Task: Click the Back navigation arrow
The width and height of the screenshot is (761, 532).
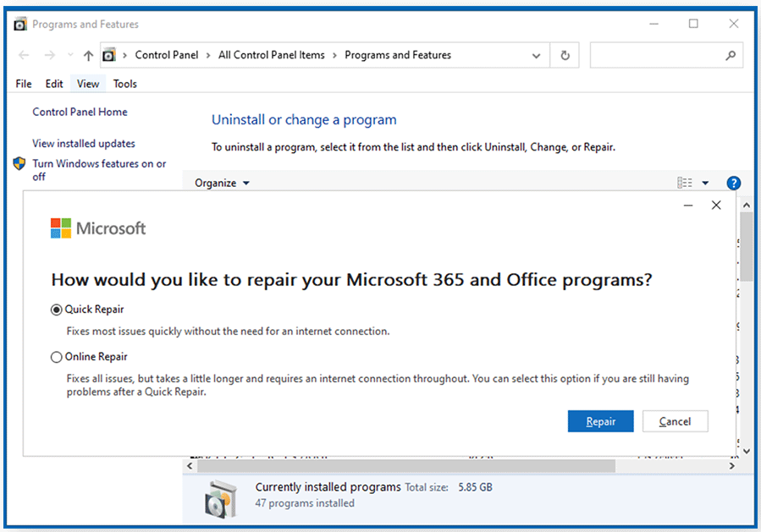Action: [x=24, y=56]
